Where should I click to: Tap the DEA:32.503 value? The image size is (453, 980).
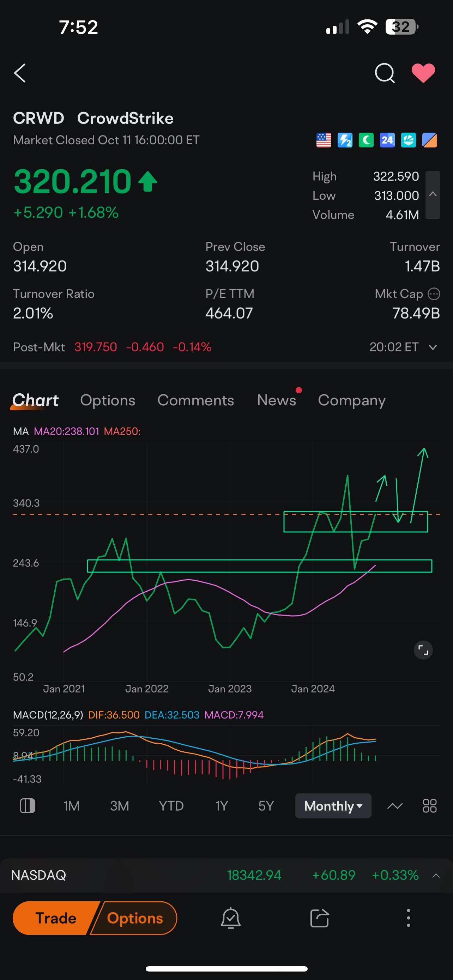(x=172, y=715)
